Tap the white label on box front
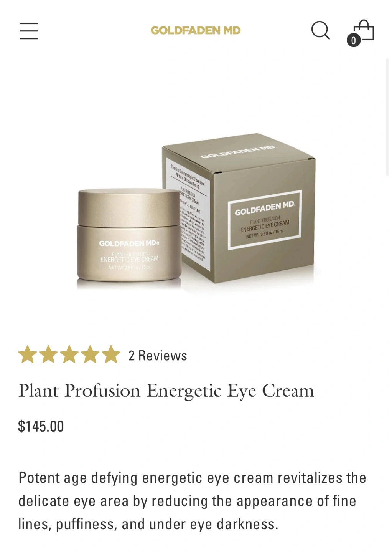 click(x=265, y=220)
